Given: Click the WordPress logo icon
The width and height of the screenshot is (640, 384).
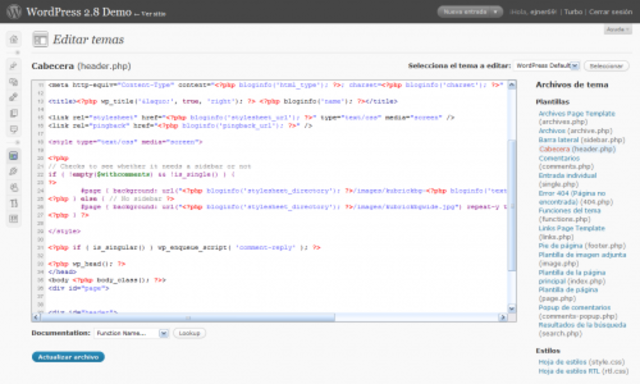Looking at the screenshot, I should (14, 11).
